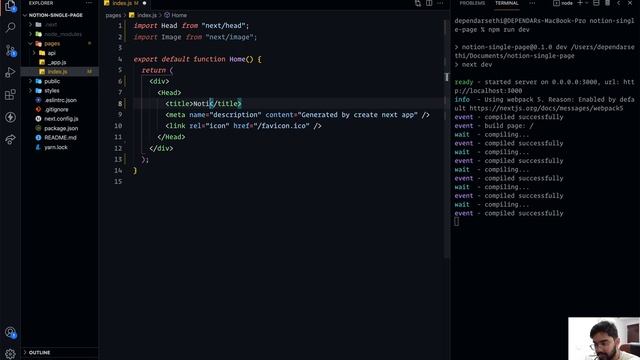Select the node terminal instance

pyautogui.click(x=563, y=3)
